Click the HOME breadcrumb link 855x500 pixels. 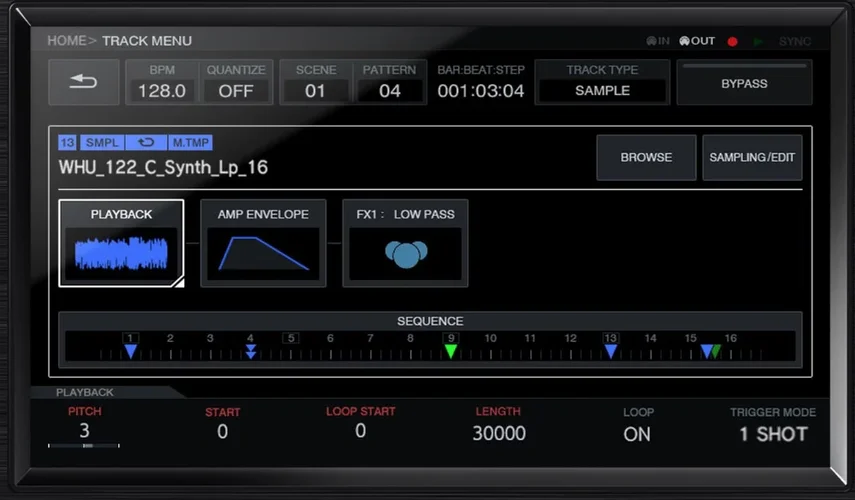(67, 41)
